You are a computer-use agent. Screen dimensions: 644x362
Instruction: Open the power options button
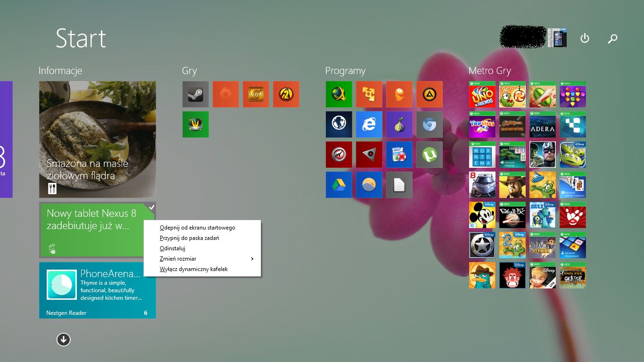[x=585, y=38]
